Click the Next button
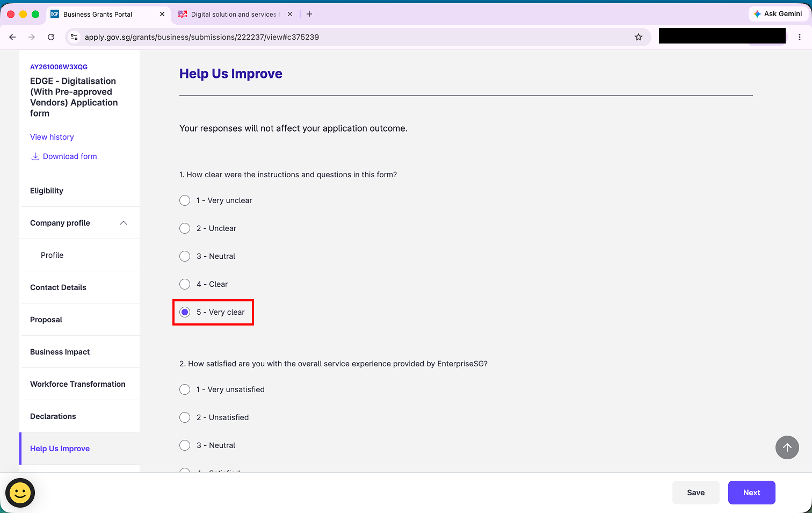Screen dimensions: 812x513 pos(752,493)
